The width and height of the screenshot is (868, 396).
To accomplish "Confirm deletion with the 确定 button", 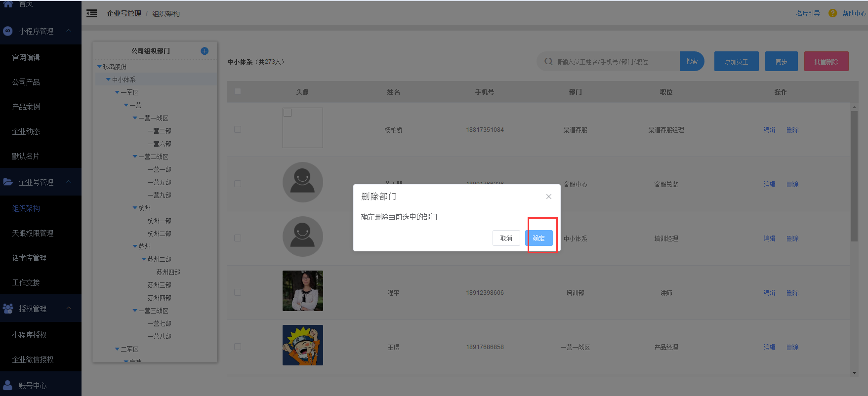I will point(538,238).
